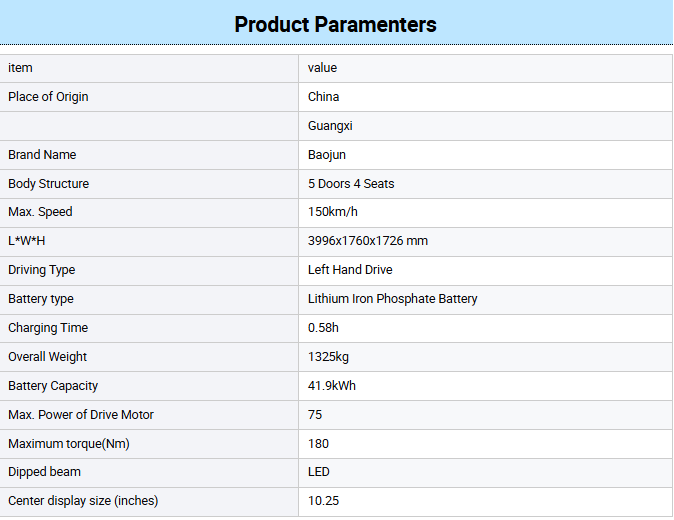The image size is (674, 520).
Task: Click the Left Hand Drive value
Action: pyautogui.click(x=350, y=270)
